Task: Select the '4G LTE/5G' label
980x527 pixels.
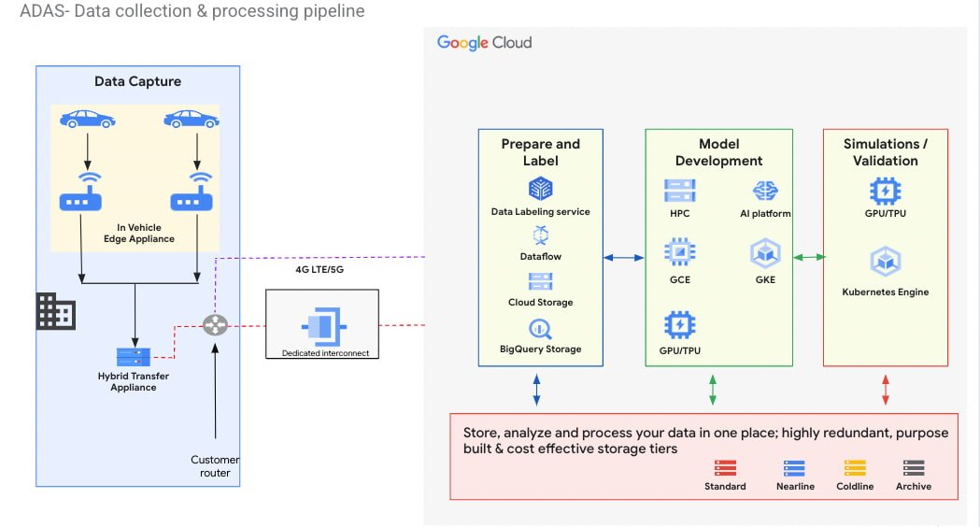Action: click(x=320, y=269)
